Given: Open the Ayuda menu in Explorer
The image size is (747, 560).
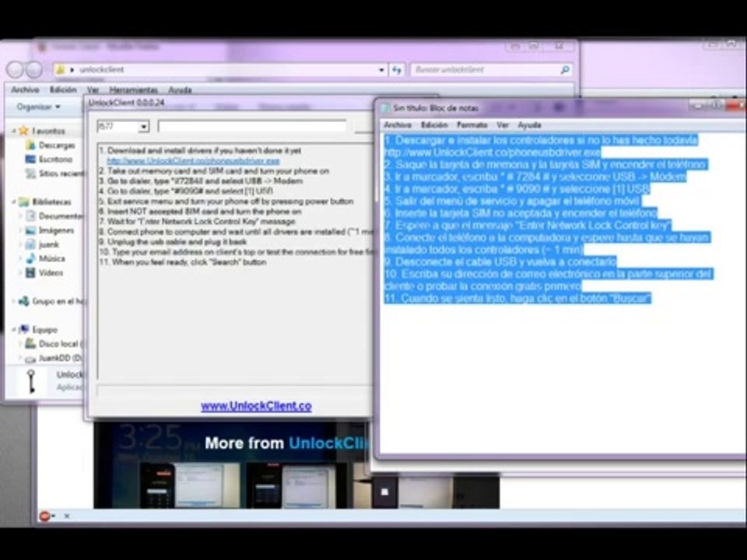Looking at the screenshot, I should pyautogui.click(x=180, y=89).
